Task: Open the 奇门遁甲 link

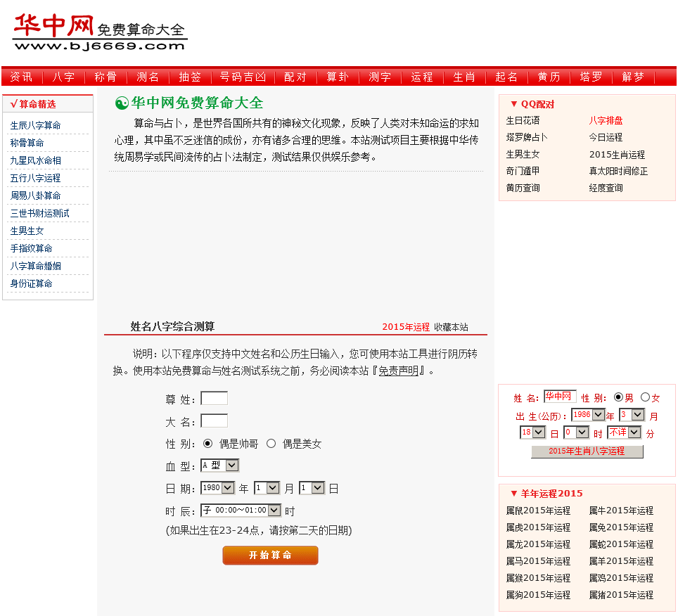Action: [523, 171]
